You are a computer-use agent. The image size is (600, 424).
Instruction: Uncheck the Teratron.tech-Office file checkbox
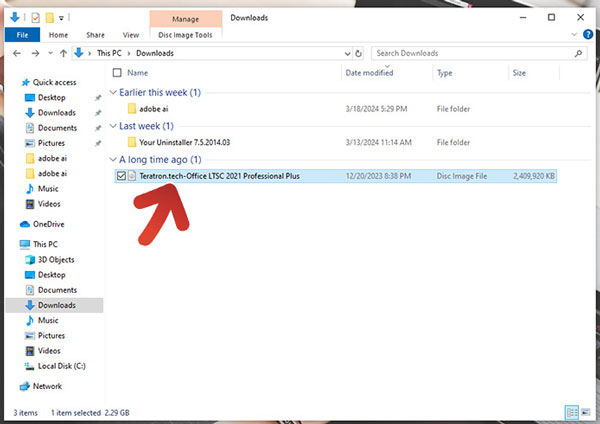click(121, 176)
